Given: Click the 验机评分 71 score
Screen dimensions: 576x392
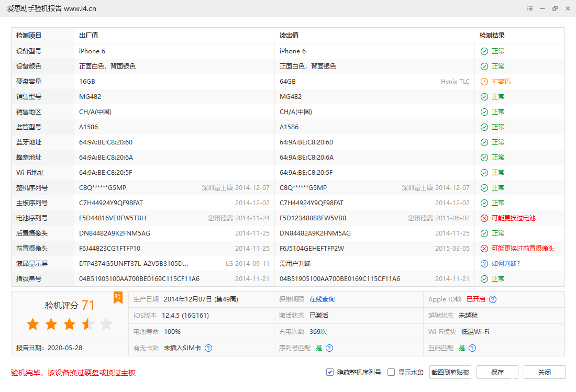Looking at the screenshot, I should pos(70,305).
